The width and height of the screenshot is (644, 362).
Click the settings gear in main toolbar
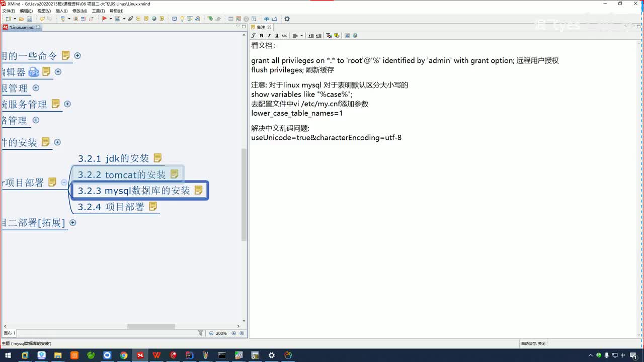click(287, 19)
